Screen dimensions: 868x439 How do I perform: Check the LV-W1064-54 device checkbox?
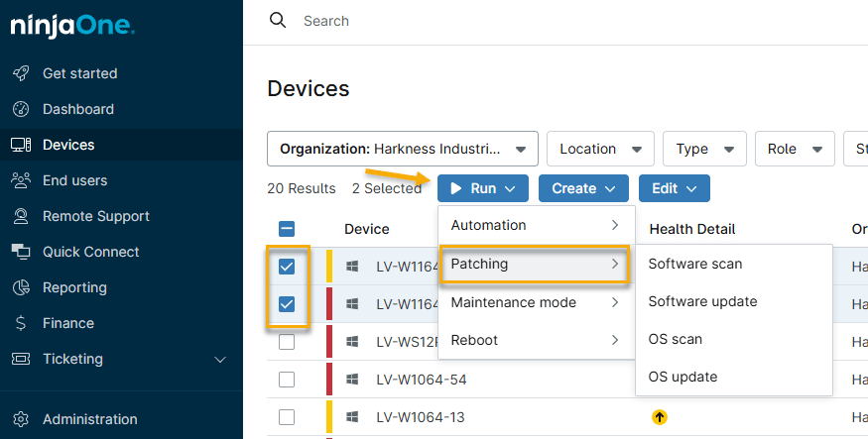click(287, 380)
